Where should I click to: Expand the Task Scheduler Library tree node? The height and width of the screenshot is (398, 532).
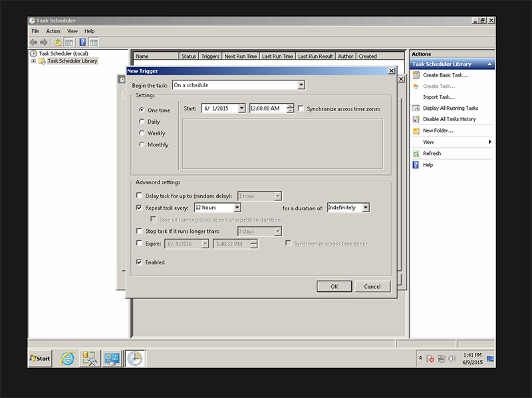click(x=33, y=61)
